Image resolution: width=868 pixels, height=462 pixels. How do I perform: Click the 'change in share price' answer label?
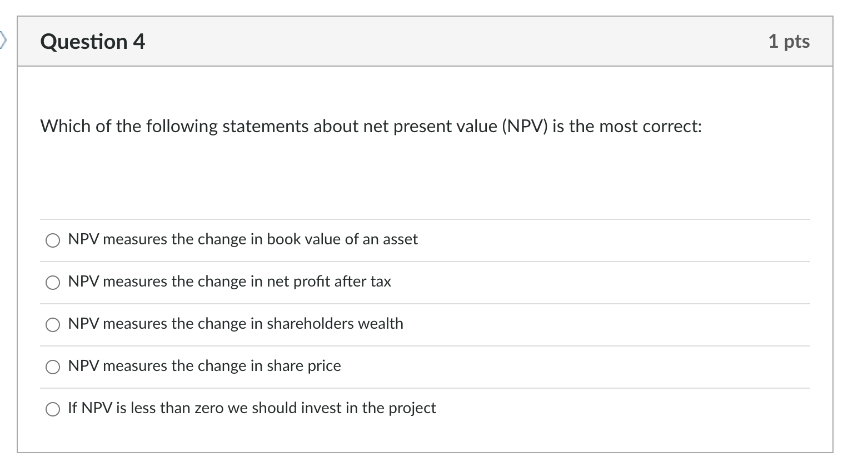[x=204, y=366]
